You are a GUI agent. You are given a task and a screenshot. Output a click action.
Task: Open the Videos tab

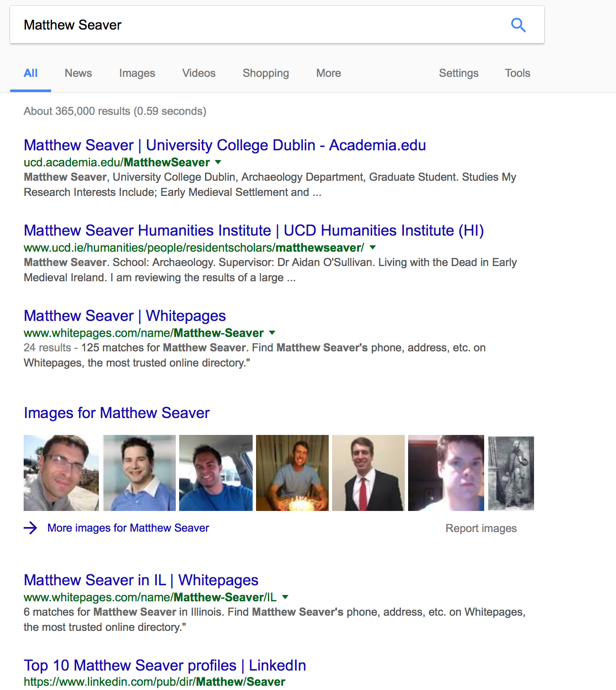pos(199,73)
